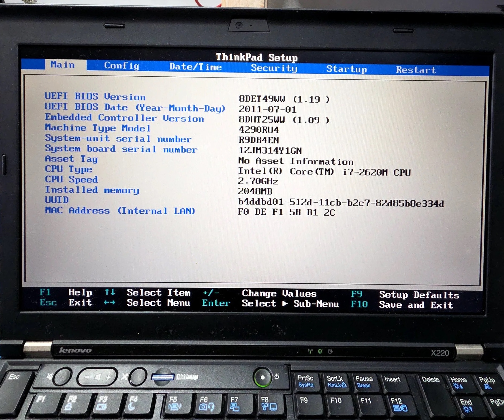Select the 2048MB memory value
This screenshot has width=504, height=420.
tap(255, 191)
